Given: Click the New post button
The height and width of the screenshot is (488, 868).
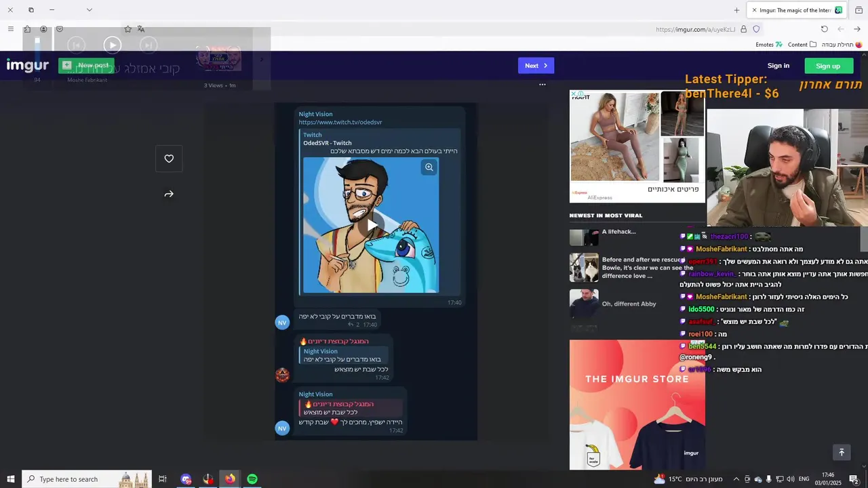Looking at the screenshot, I should pyautogui.click(x=86, y=65).
